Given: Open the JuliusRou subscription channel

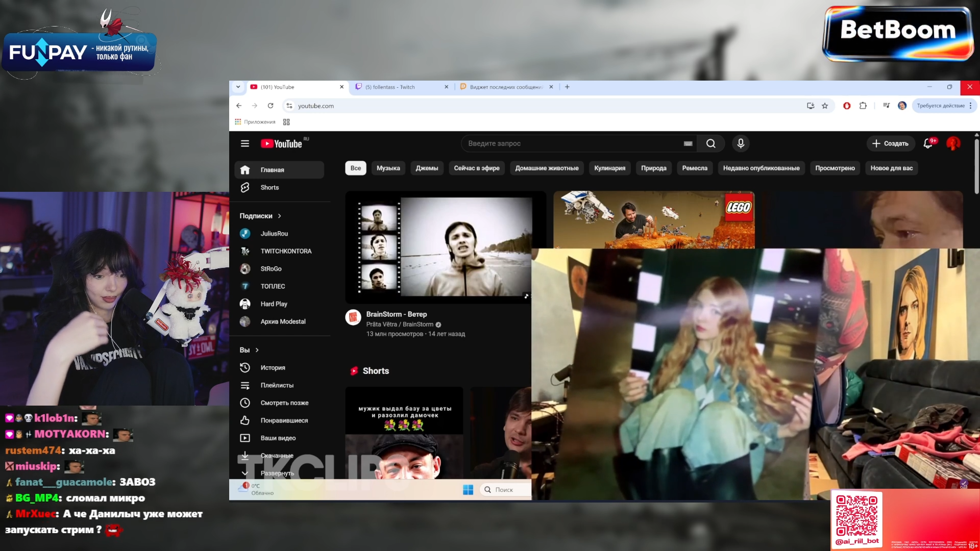Looking at the screenshot, I should pyautogui.click(x=274, y=234).
